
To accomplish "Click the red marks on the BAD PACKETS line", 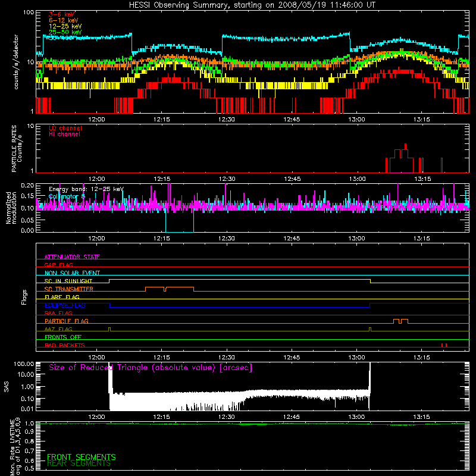I will [x=444, y=345].
